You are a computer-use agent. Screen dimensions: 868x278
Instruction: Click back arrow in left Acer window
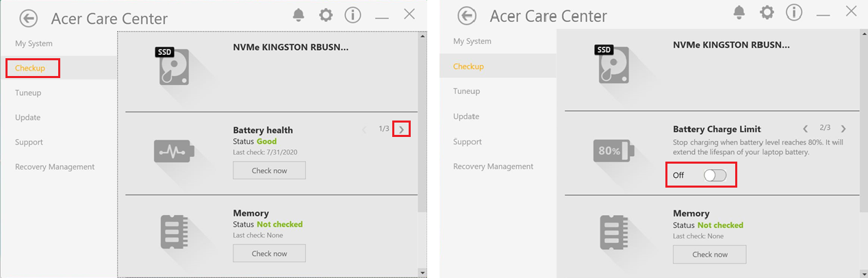[x=29, y=18]
